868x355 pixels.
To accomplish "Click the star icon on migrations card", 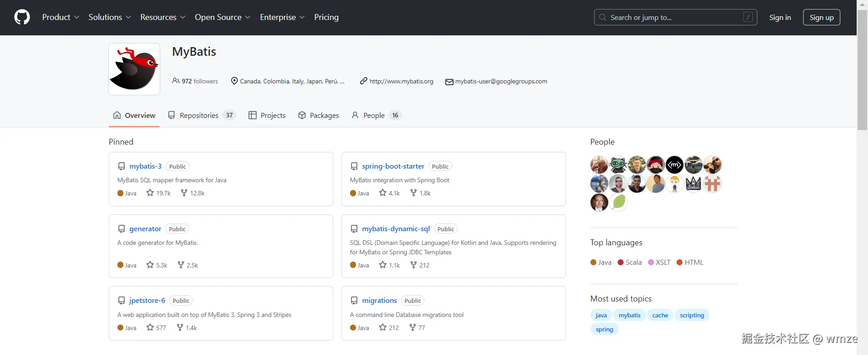I will pyautogui.click(x=383, y=327).
